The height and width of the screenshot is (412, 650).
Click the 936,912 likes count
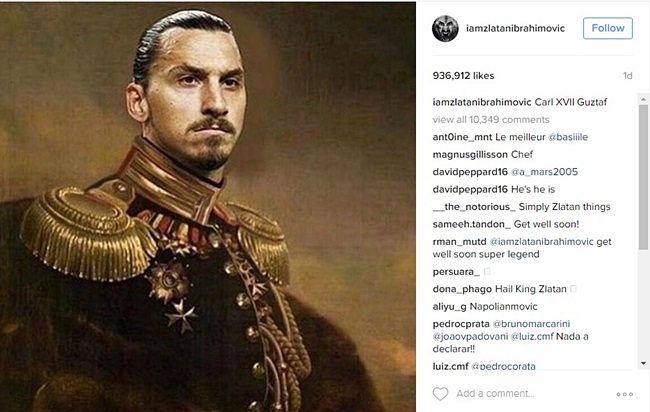coord(463,76)
